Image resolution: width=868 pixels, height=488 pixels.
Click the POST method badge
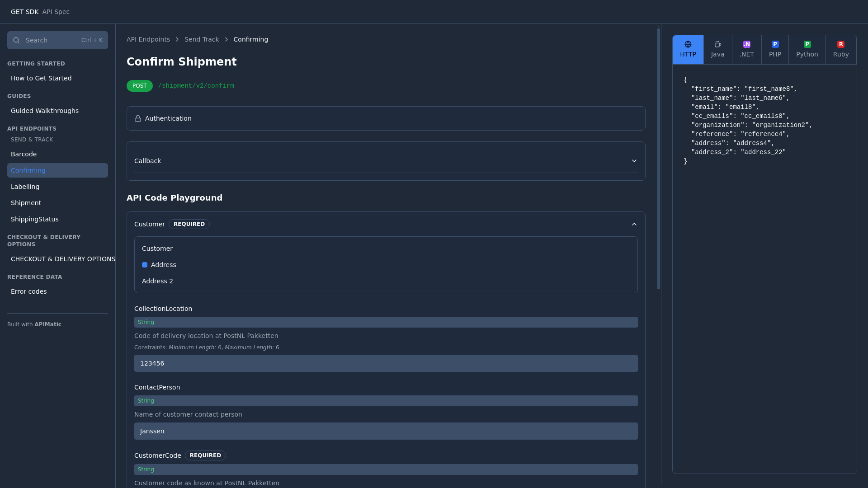point(140,86)
